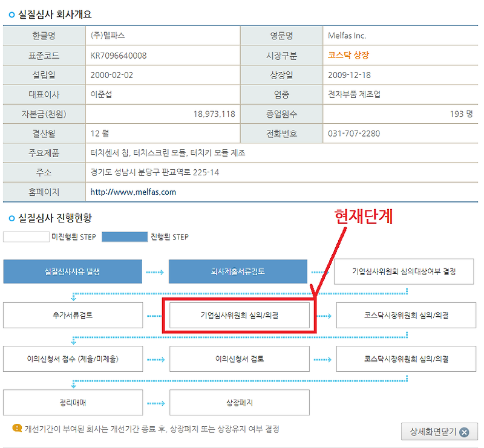Click the 표준코드 header cell
Screen dimensions: 484x448
44,56
